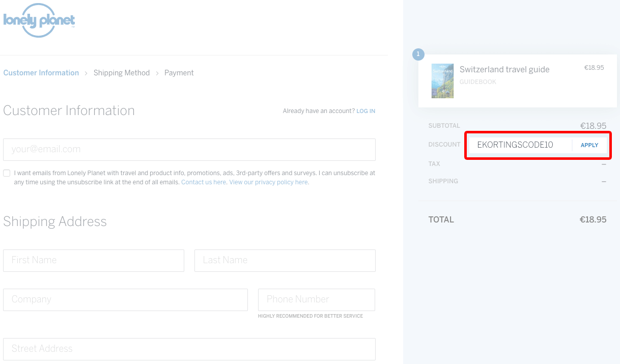Click into the Last Name field

pos(285,260)
